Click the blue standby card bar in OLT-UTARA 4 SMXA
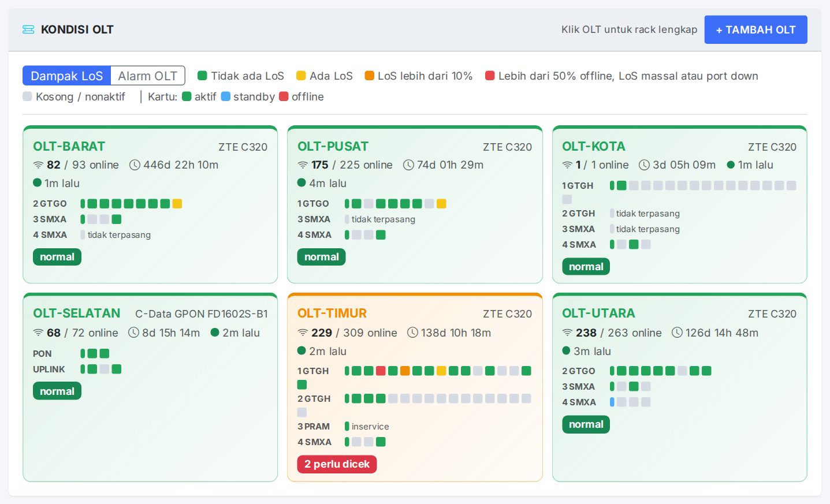This screenshot has height=504, width=830. pos(612,402)
